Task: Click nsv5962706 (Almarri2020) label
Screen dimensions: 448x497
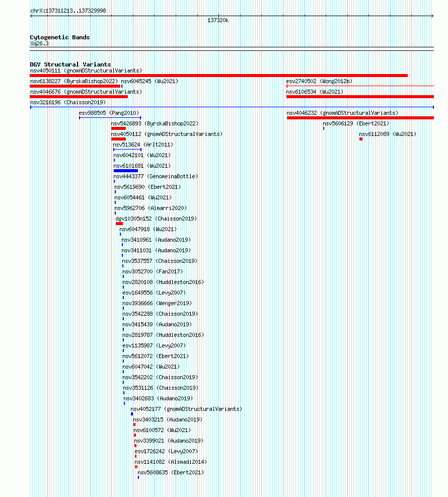Action: (x=151, y=208)
